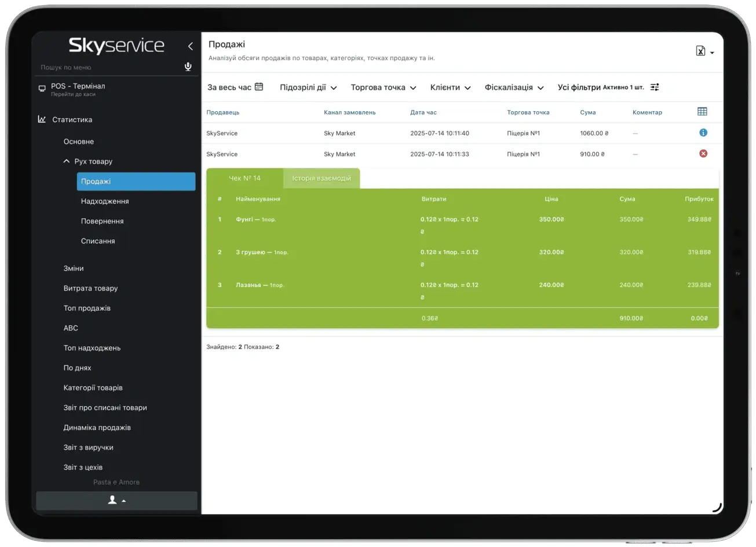Open the Торгова точка filter dropdown

(x=384, y=87)
